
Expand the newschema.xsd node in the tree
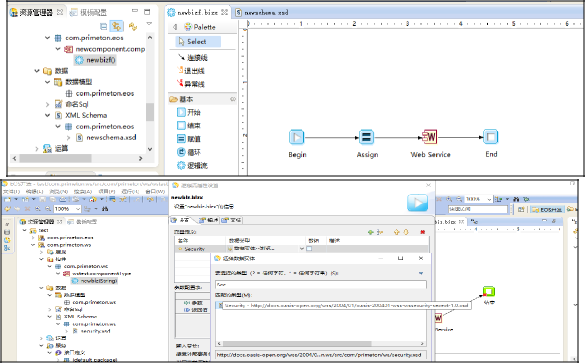(68, 138)
